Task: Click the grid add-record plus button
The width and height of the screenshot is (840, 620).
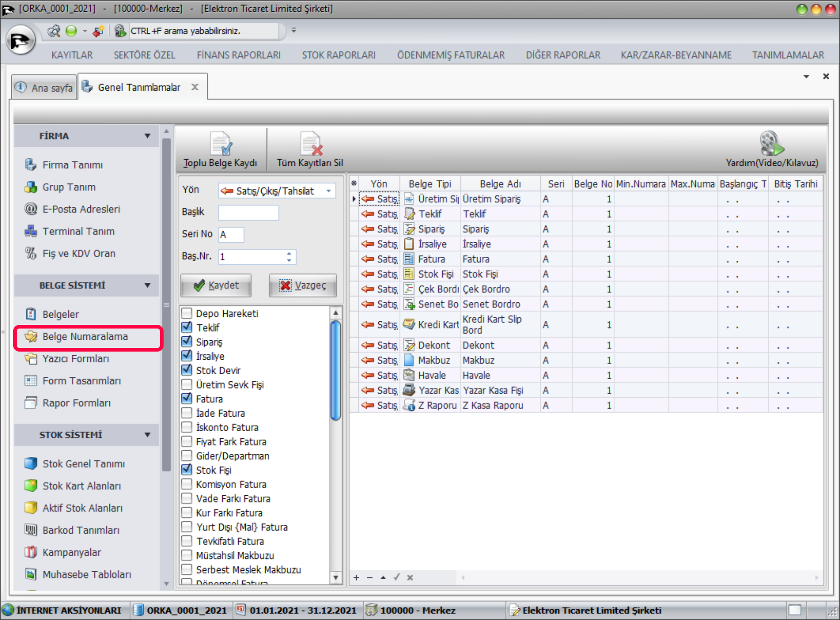Action: coord(357,578)
